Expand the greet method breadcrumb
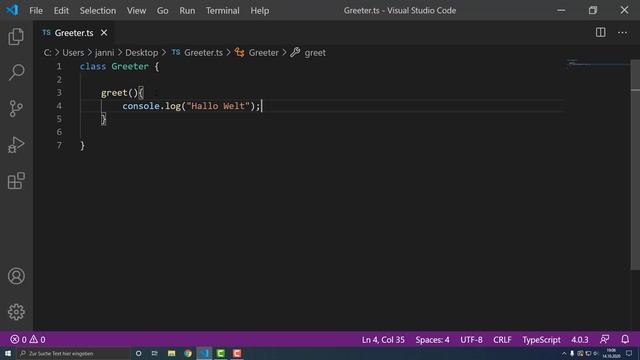640x360 pixels. point(315,52)
